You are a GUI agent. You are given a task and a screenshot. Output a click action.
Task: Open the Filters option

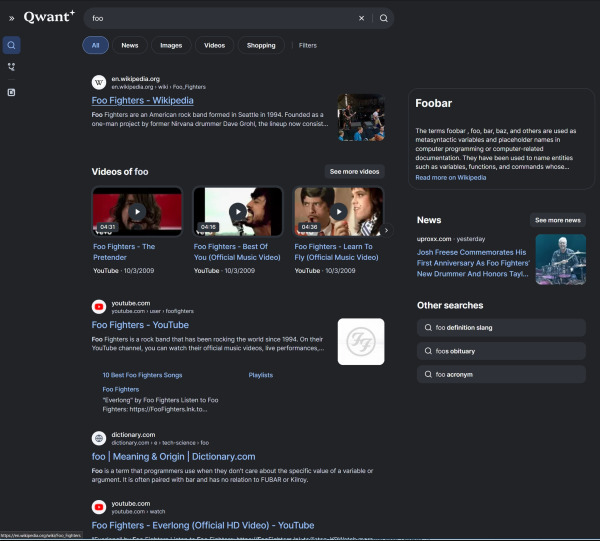[308, 45]
